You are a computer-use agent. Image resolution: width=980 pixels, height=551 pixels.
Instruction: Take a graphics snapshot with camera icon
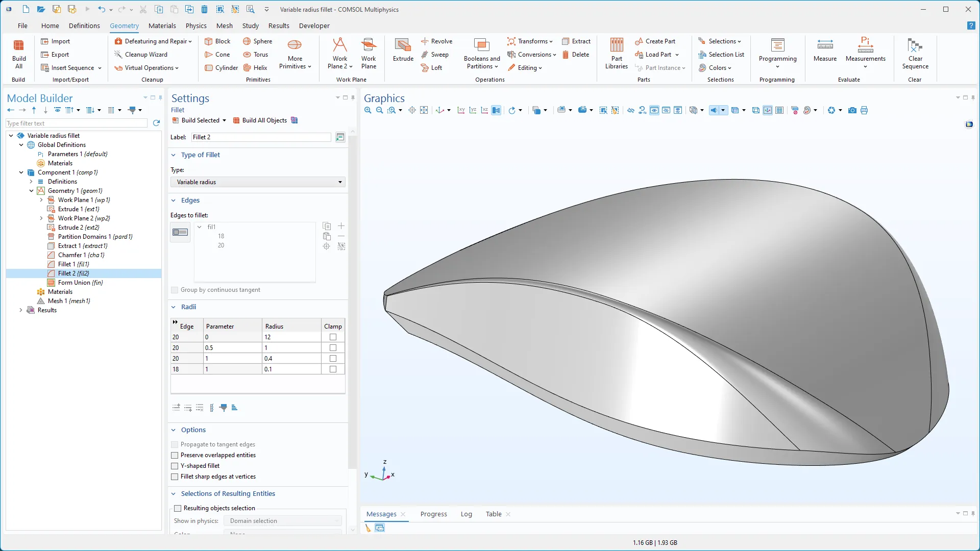(x=852, y=110)
